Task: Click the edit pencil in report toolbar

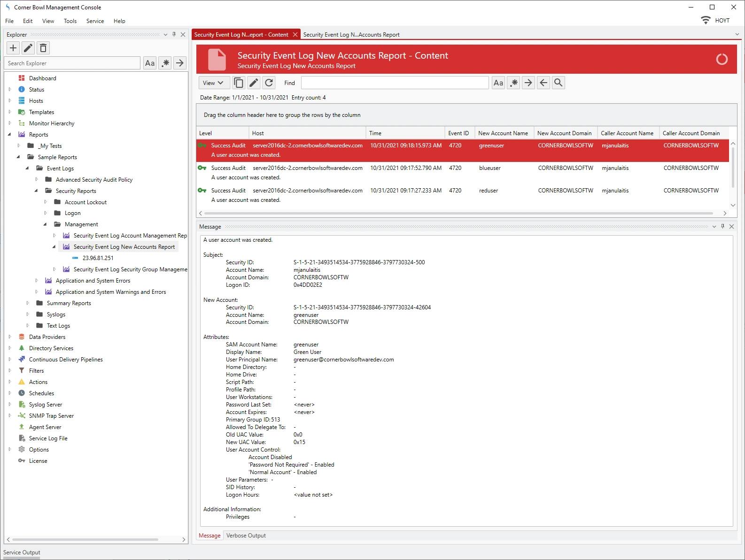Action: tap(254, 83)
